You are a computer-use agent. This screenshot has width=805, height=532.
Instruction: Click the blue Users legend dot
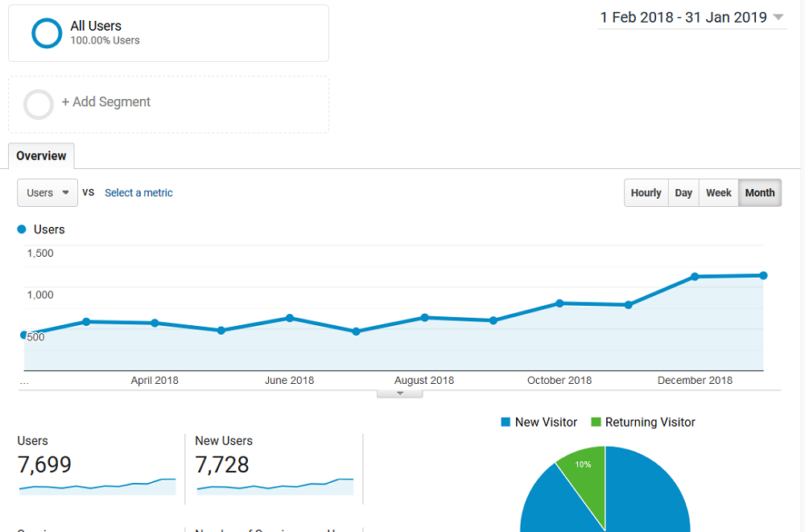[x=22, y=229]
